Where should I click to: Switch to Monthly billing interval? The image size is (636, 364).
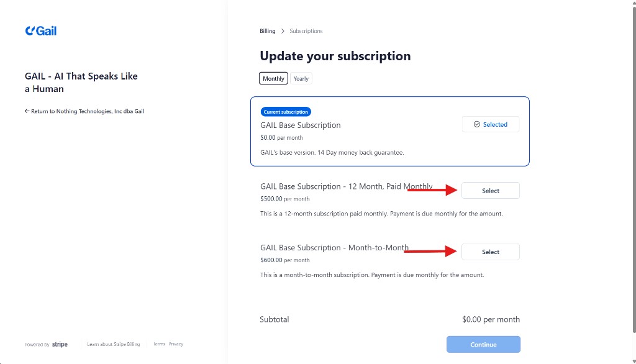pyautogui.click(x=273, y=78)
